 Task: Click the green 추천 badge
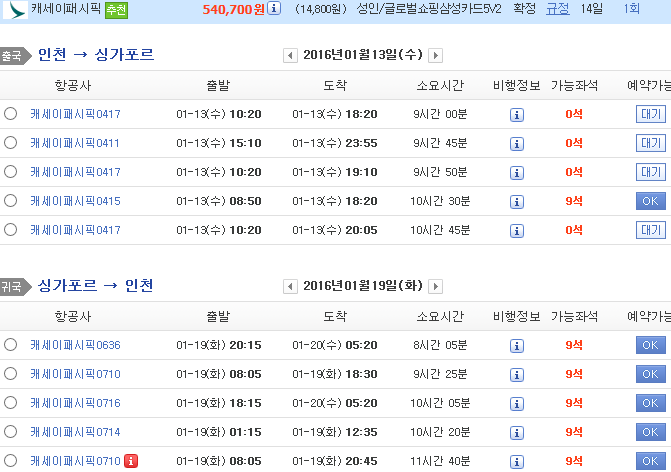coord(116,10)
